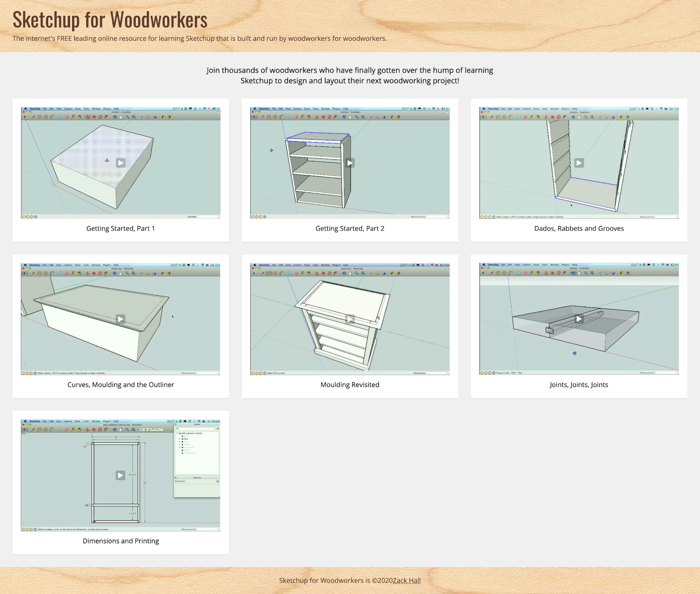The height and width of the screenshot is (594, 700).
Task: Click the 'Getting Started, Part 1' caption
Action: pos(121,228)
